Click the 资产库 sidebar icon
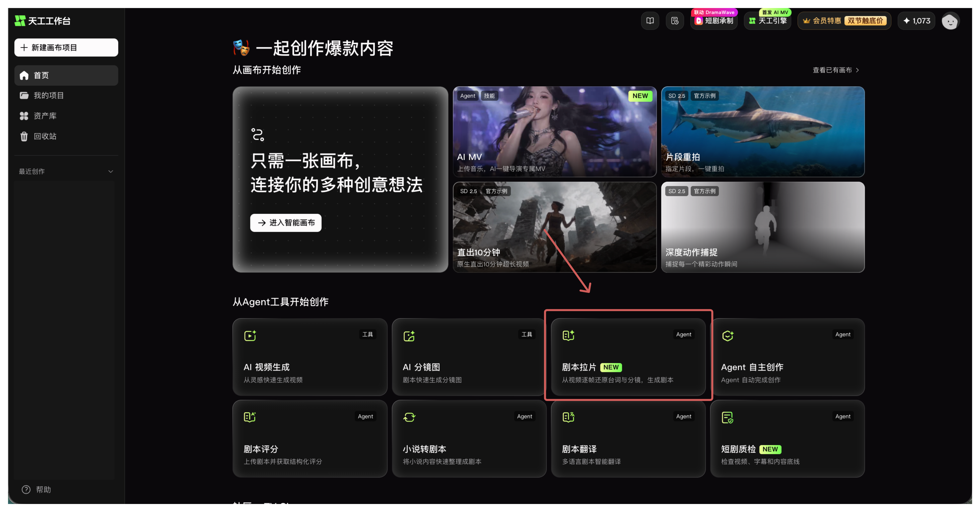The image size is (980, 512). (x=24, y=116)
